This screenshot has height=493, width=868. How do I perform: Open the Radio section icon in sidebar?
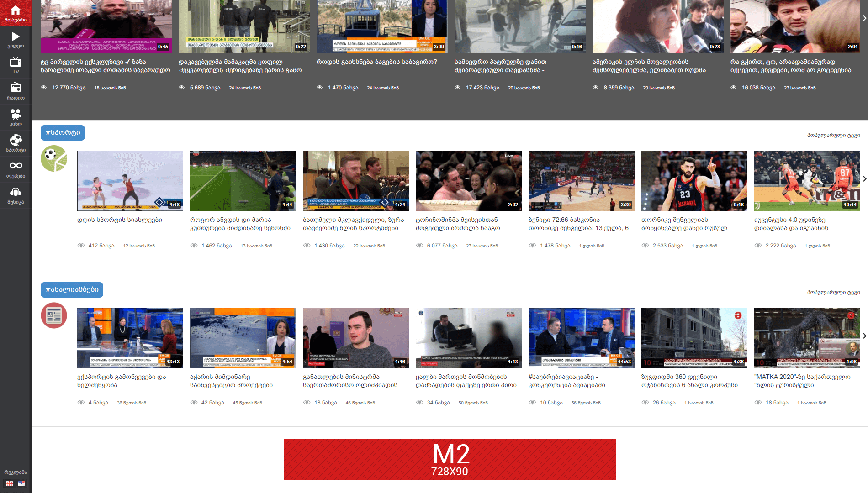16,91
